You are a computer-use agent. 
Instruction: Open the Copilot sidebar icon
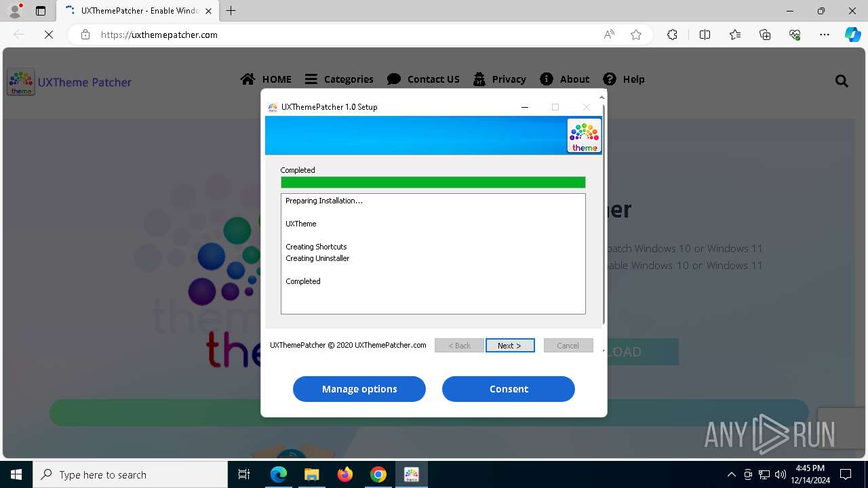[852, 35]
